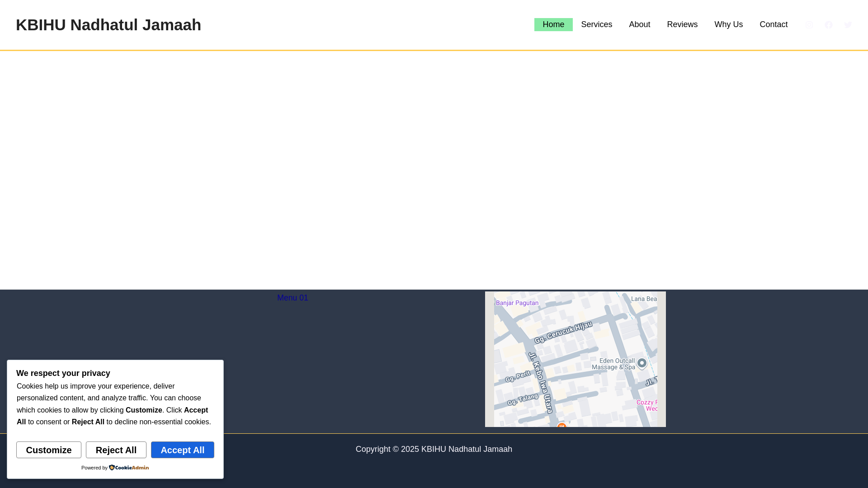Click the copyright text in footer
This screenshot has height=488, width=868.
(434, 449)
